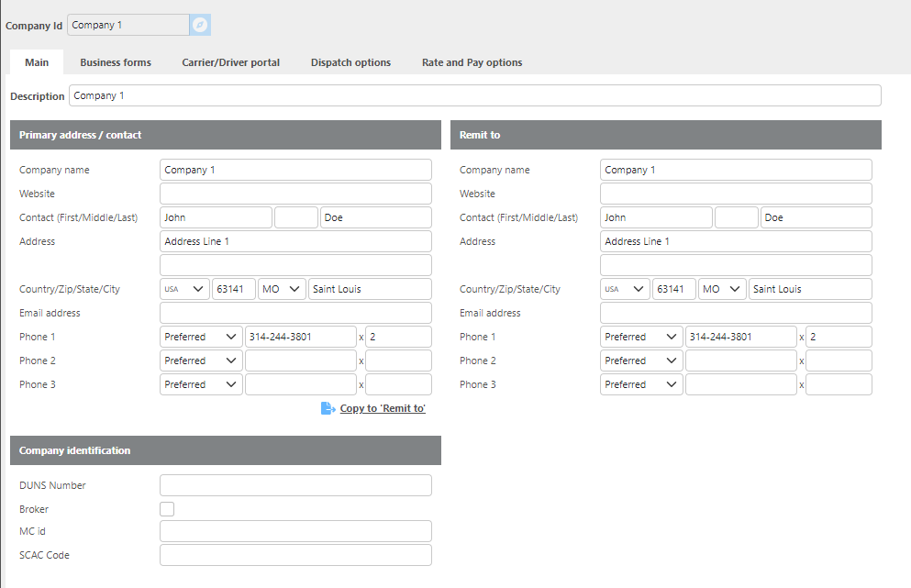Click the Copy to 'Remit to' link
The width and height of the screenshot is (911, 588).
[x=383, y=408]
